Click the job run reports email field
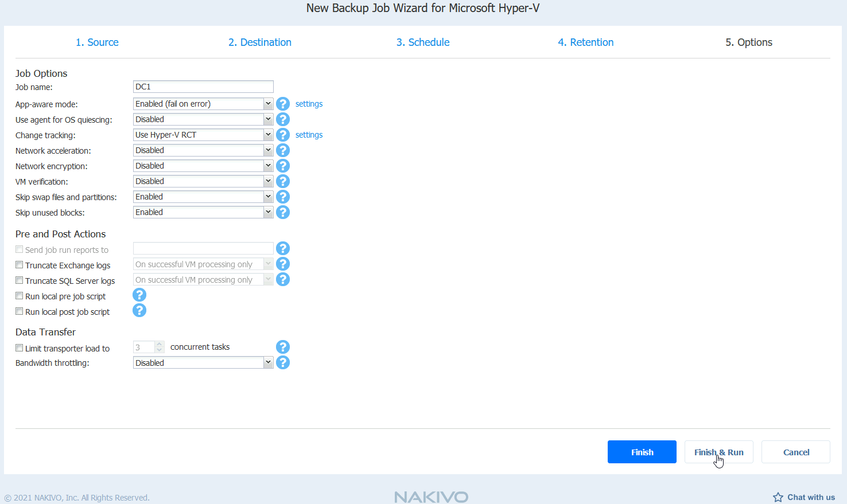 [x=203, y=248]
